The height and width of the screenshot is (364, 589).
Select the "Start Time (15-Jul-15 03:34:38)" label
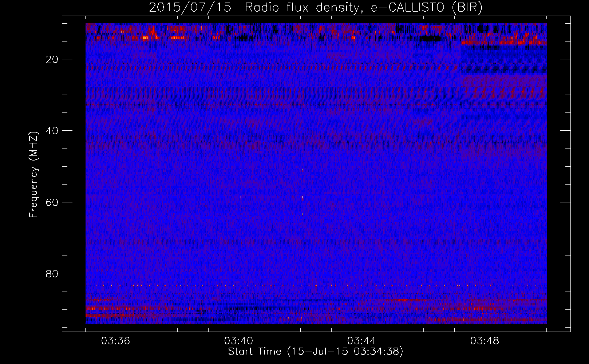pos(316,352)
